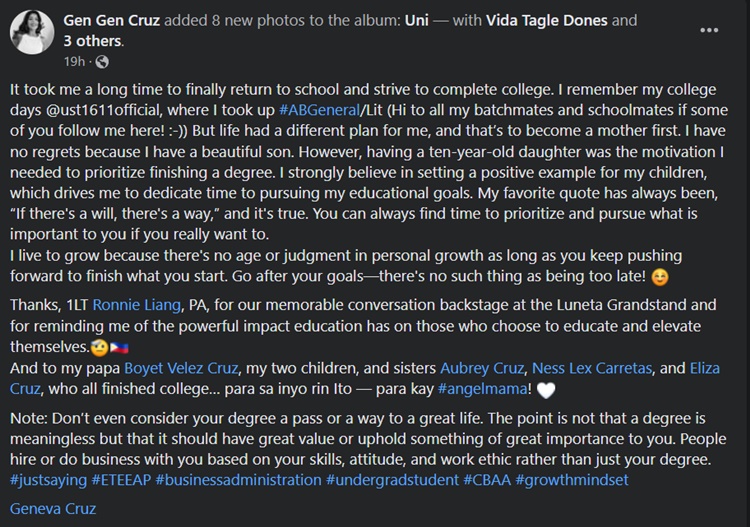Click the 19h post timestamp
This screenshot has width=750, height=527.
(74, 62)
